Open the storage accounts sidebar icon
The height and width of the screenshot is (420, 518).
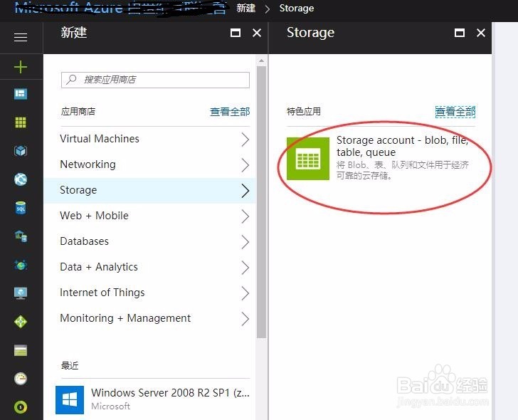21,350
